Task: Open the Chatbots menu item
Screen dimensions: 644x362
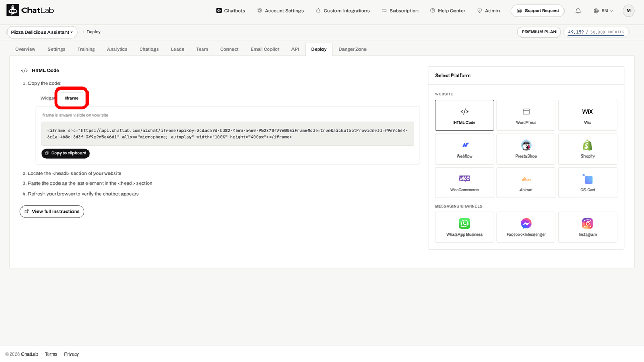Action: (x=231, y=11)
